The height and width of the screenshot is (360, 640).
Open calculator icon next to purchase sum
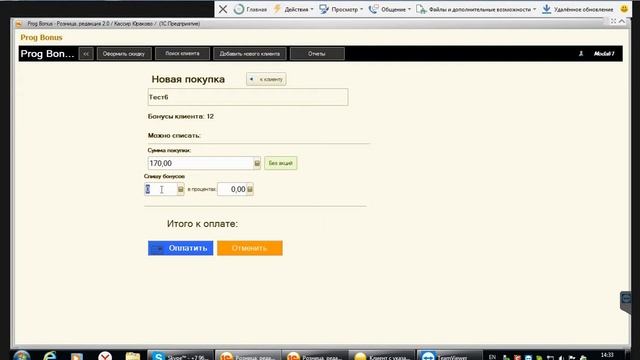pyautogui.click(x=257, y=163)
